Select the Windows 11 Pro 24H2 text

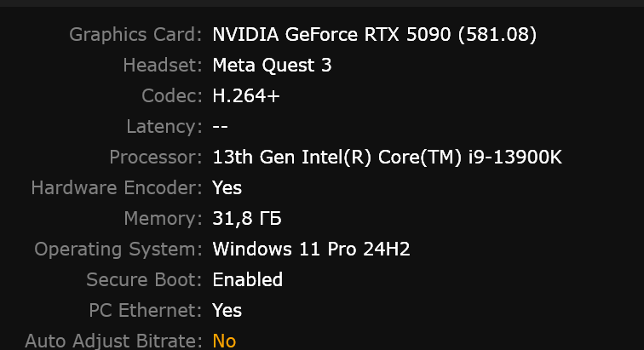coord(311,249)
